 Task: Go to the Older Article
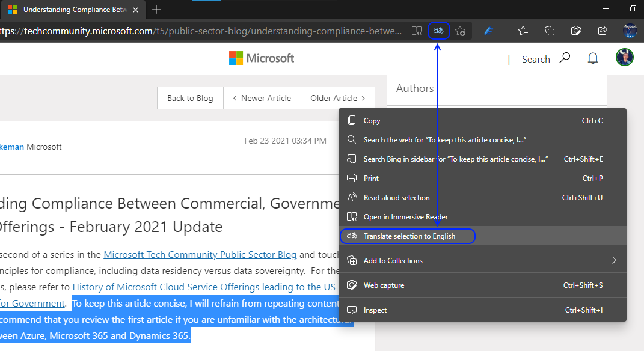point(337,98)
